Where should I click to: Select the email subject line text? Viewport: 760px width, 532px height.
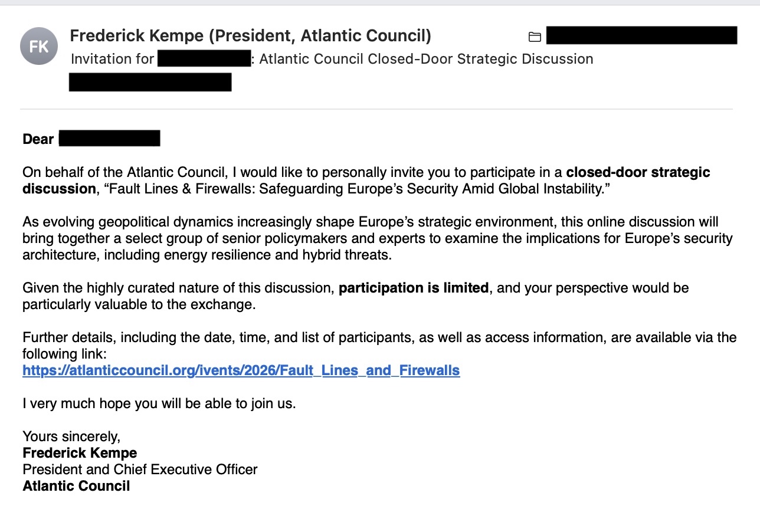click(426, 59)
